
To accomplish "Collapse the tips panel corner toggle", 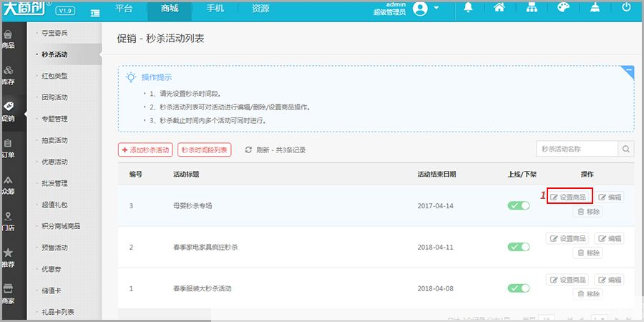I will coord(628,72).
